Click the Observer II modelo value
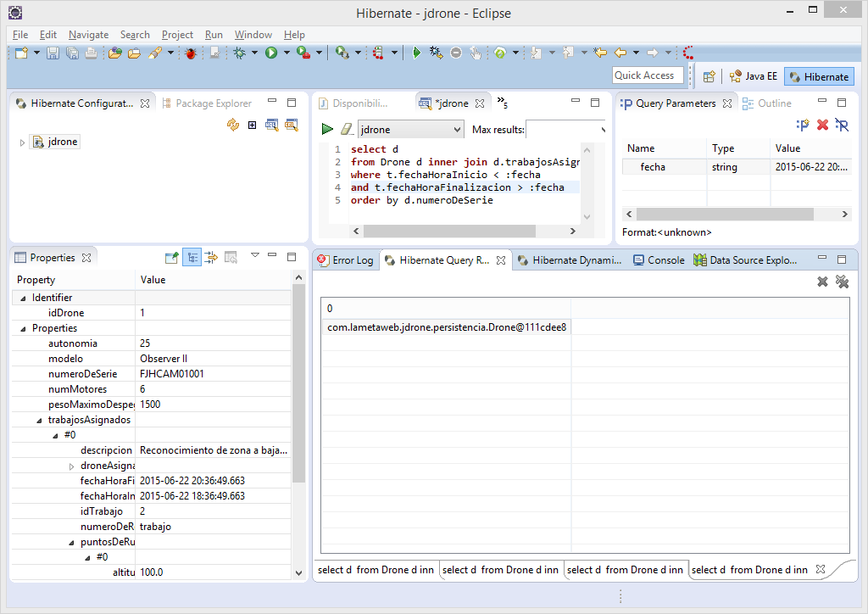This screenshot has height=614, width=868. pos(164,359)
